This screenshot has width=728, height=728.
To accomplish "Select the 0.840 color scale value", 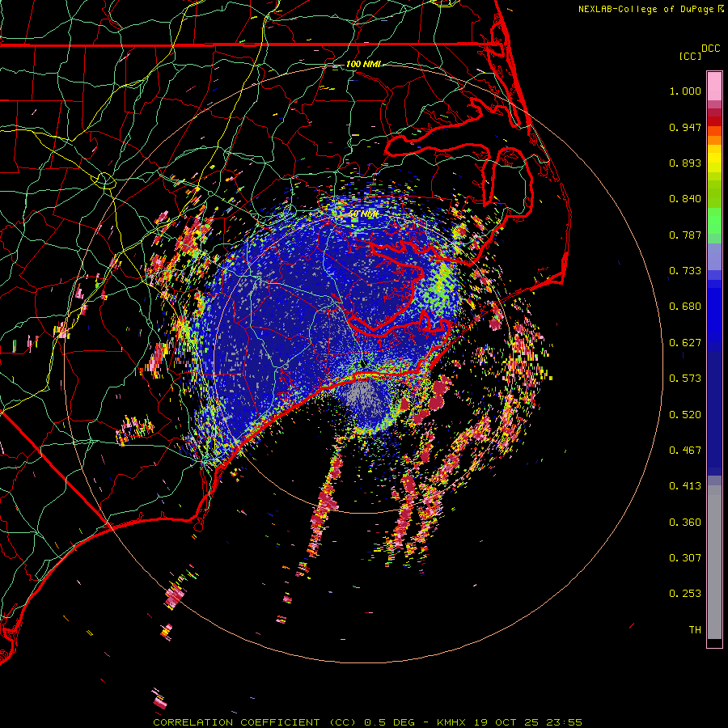I will coord(685,199).
